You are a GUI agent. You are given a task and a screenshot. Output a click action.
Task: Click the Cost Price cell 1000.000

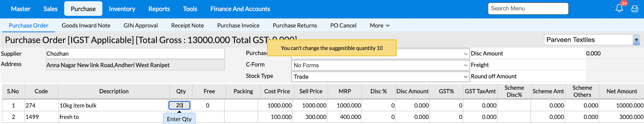(277, 106)
